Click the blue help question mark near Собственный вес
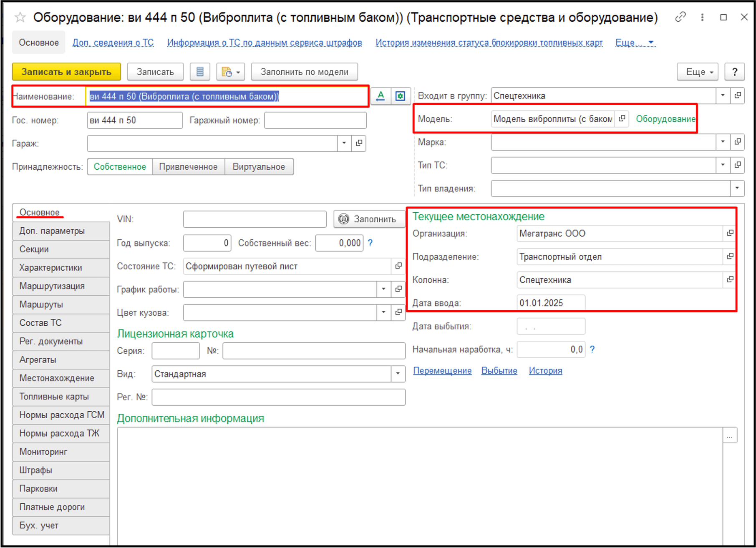The height and width of the screenshot is (548, 756). tap(370, 243)
